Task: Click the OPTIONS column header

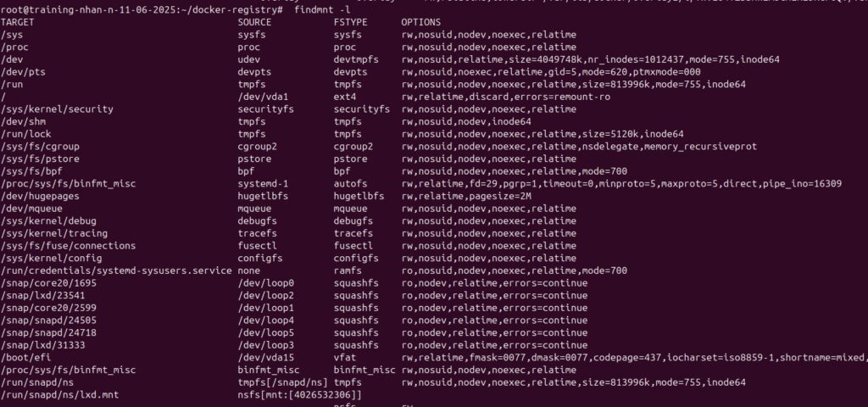Action: 421,21
